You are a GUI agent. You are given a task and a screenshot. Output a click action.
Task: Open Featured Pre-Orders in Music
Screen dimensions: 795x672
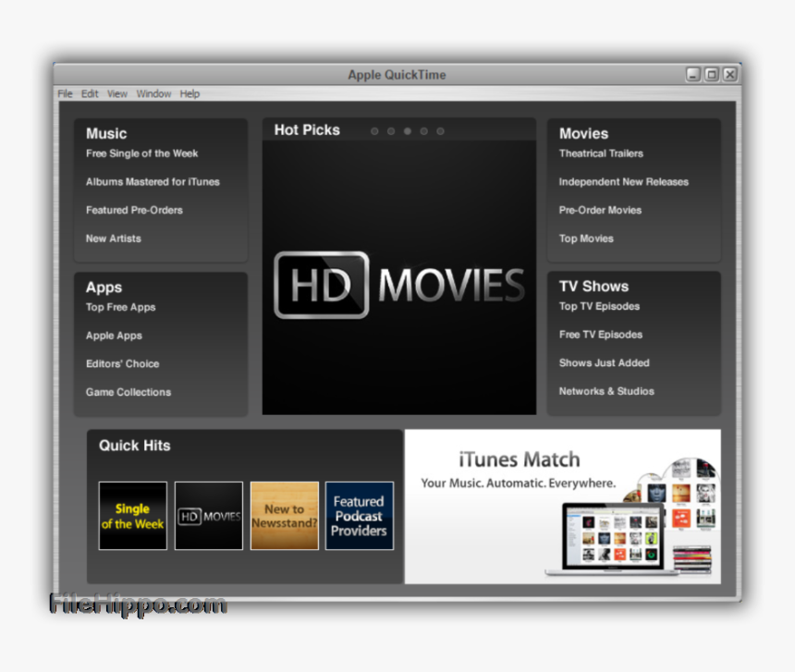(x=134, y=211)
